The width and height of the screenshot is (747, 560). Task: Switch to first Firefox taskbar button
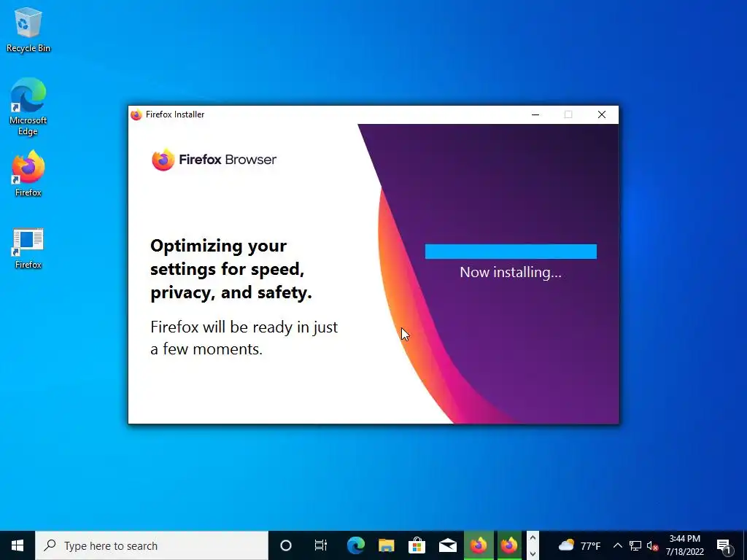tap(479, 545)
